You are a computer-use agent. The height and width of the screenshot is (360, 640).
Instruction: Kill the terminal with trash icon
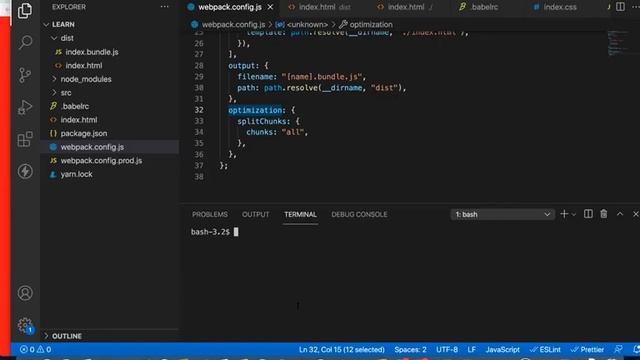(x=604, y=214)
